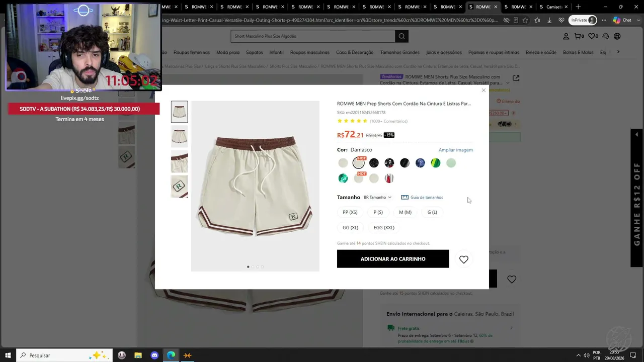Click the search magnifier button

tap(401, 36)
